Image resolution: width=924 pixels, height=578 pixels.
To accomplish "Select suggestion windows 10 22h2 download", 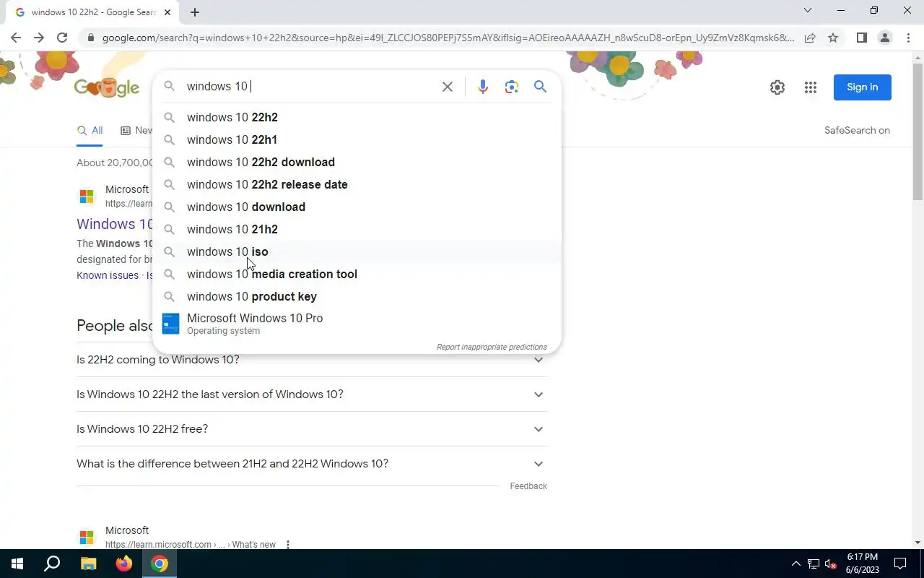I will (x=357, y=162).
